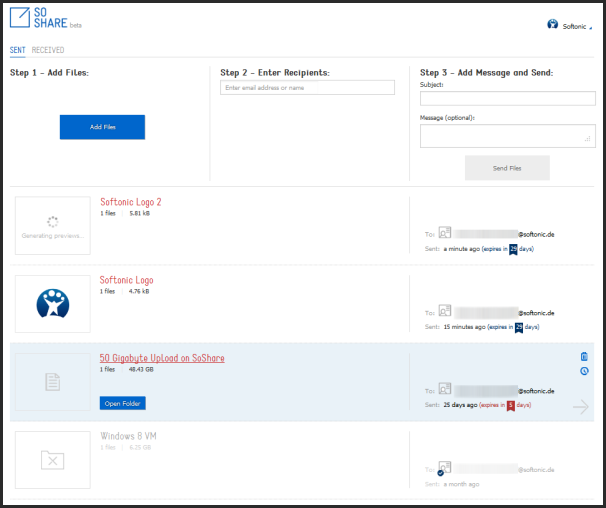Click the expiry bookmark badge on Softonic Logo 2
606x508 pixels.
pyautogui.click(x=513, y=249)
